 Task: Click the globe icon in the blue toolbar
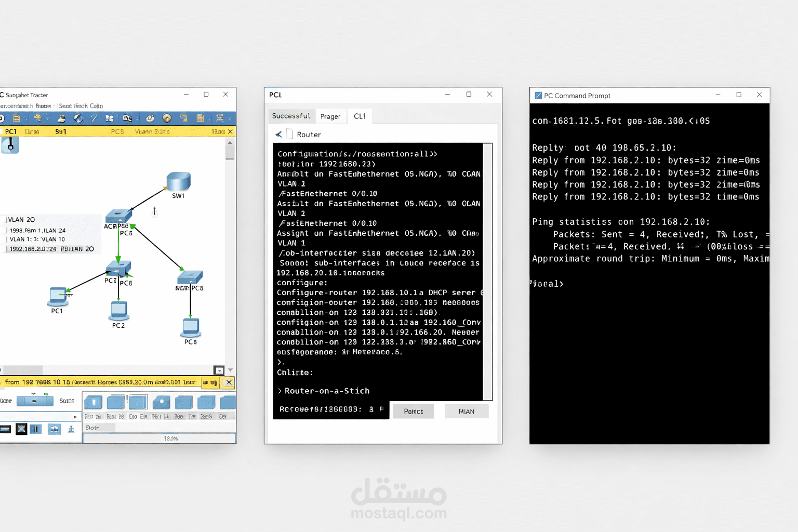click(x=78, y=118)
